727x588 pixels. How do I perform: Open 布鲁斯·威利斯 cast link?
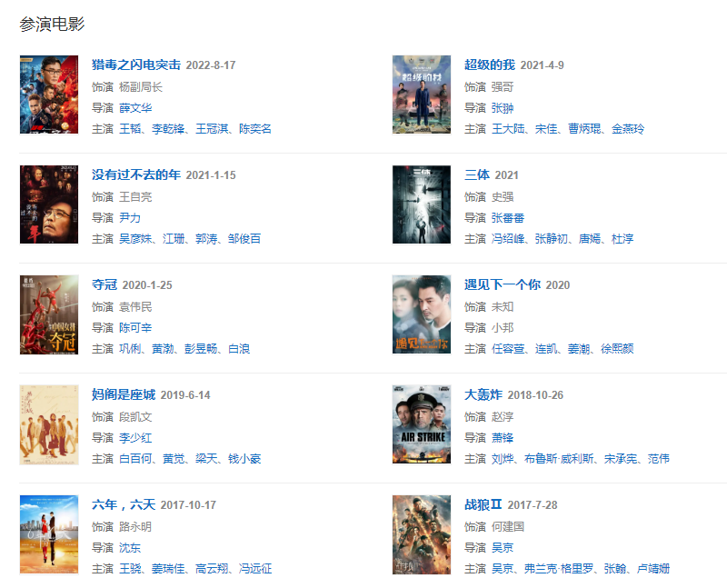point(559,459)
